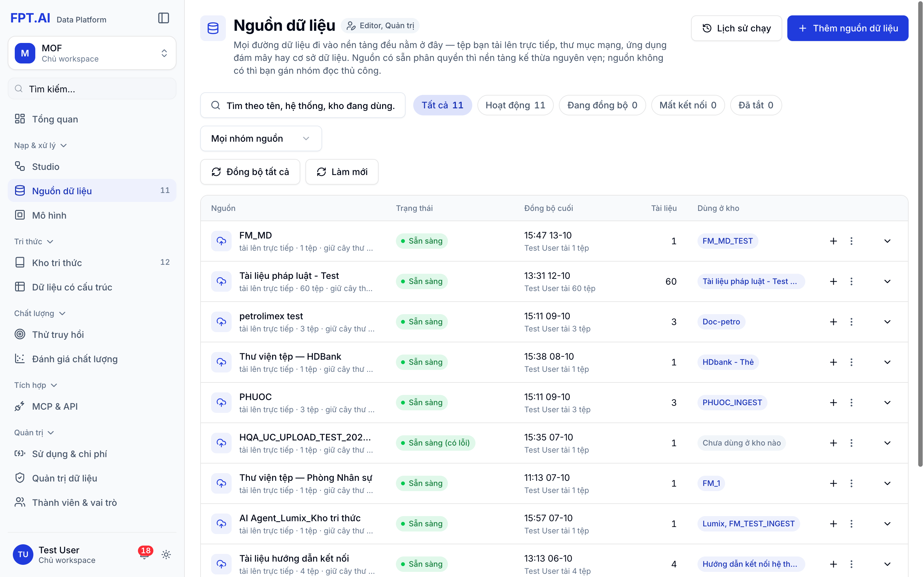Open three-dot menu for petrolimex test
This screenshot has height=577, width=924.
pos(851,322)
